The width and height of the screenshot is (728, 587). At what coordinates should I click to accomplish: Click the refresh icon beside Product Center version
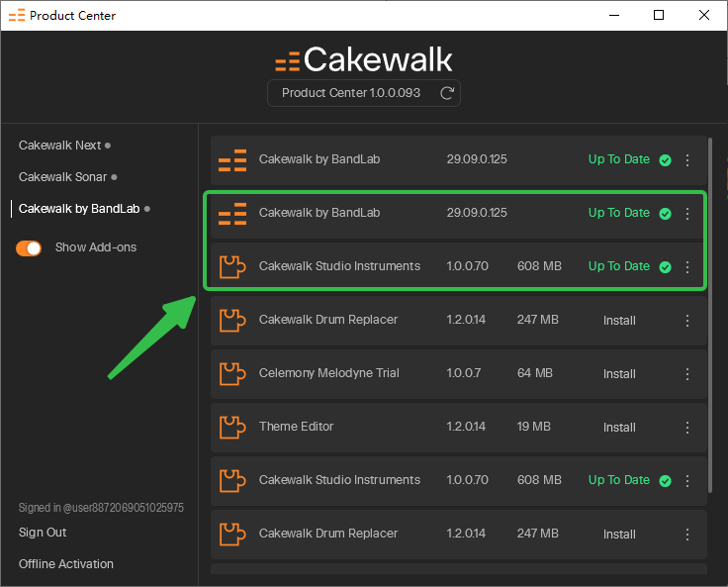[447, 93]
